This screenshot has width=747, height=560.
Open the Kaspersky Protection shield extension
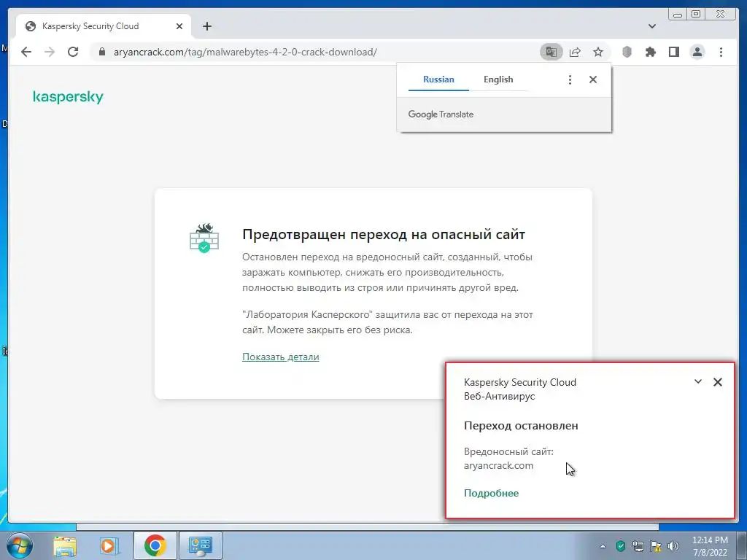click(627, 52)
